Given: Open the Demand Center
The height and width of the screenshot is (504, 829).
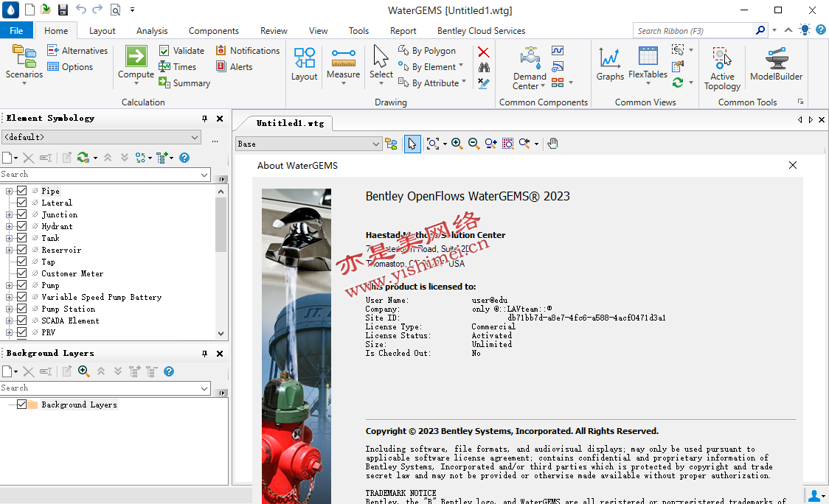Looking at the screenshot, I should tap(530, 68).
